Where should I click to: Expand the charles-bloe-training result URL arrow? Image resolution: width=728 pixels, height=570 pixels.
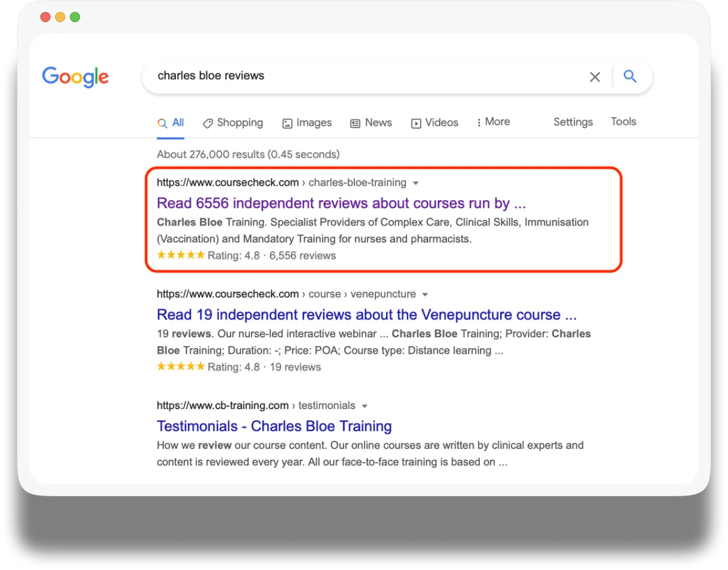tap(416, 183)
